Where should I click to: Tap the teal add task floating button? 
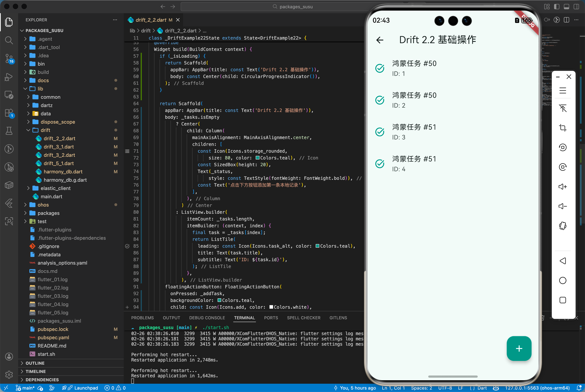[x=519, y=348]
